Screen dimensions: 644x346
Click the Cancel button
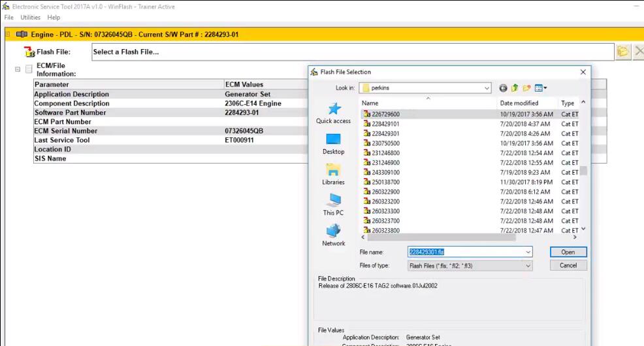tap(568, 266)
